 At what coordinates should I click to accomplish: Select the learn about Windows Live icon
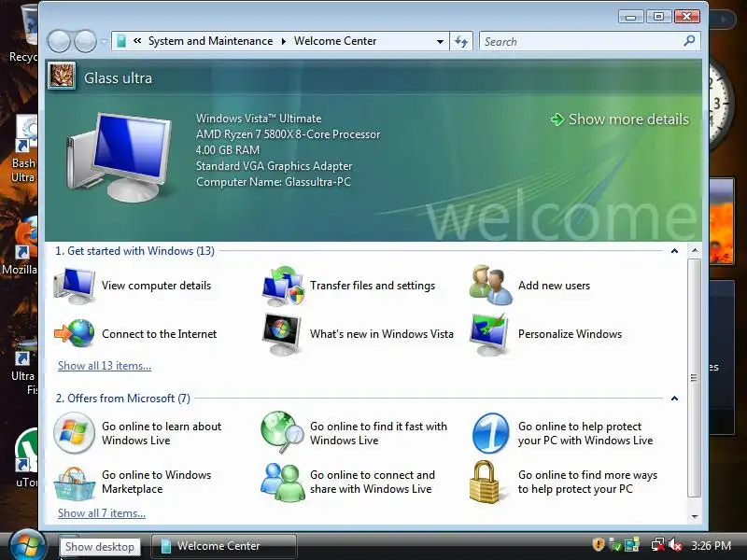point(74,433)
